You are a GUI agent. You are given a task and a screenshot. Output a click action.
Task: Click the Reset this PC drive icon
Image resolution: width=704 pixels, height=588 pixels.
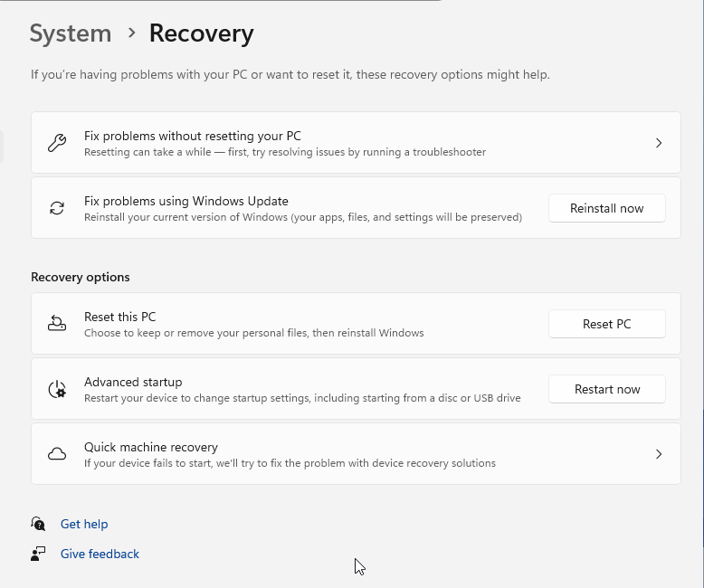pyautogui.click(x=57, y=323)
